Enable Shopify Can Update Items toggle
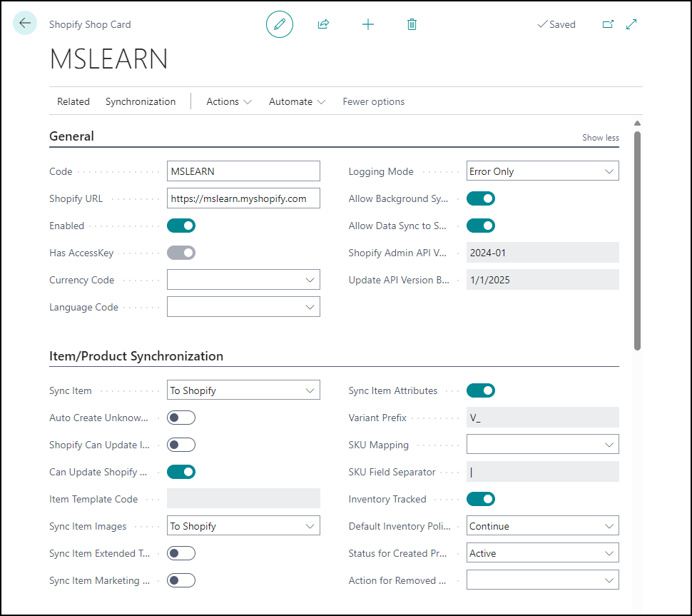This screenshot has height=616, width=692. (181, 445)
